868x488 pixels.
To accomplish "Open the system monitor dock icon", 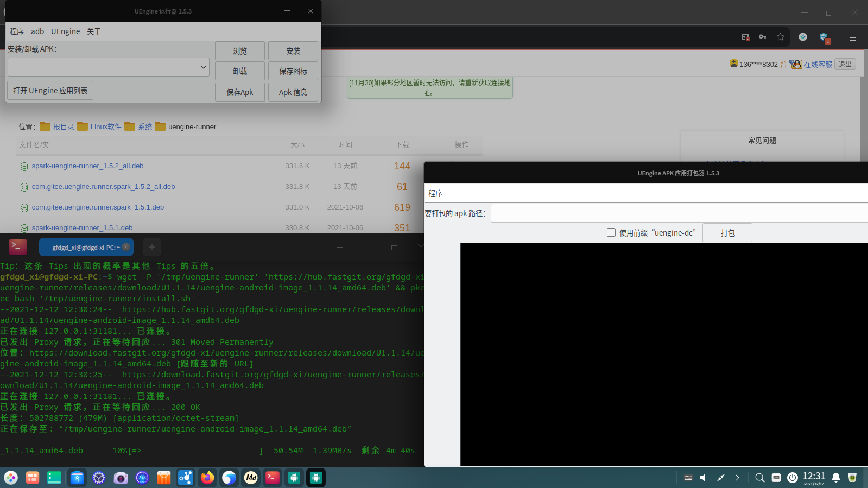I will click(x=142, y=478).
